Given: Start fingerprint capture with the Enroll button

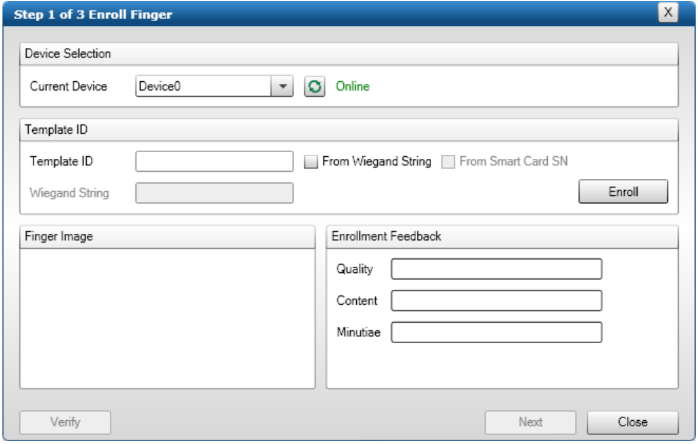Looking at the screenshot, I should [x=623, y=192].
